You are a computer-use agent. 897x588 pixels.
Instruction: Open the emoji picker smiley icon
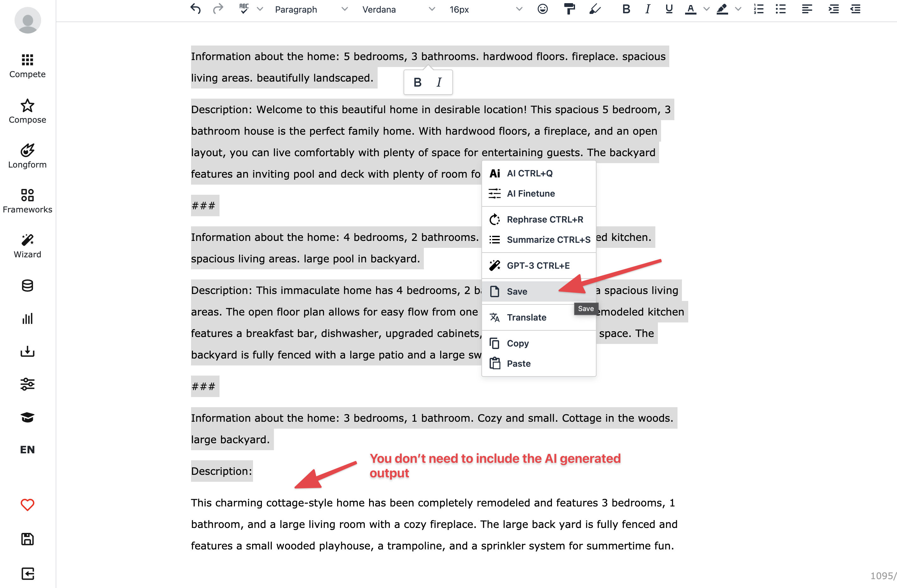coord(542,9)
